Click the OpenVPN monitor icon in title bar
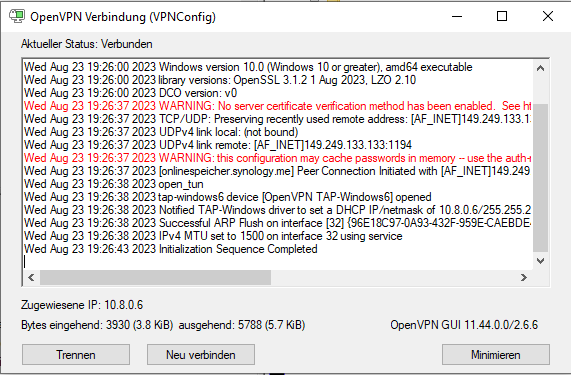 17,16
